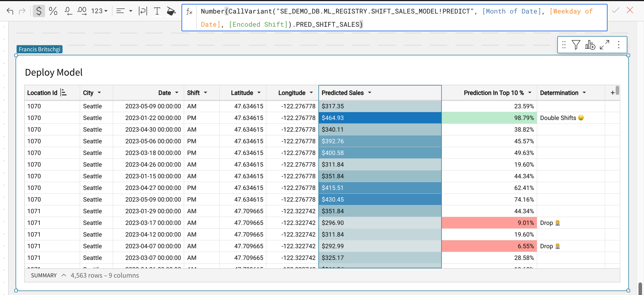Click the Double Shifts determination cell
This screenshot has width=644, height=295.
point(571,118)
